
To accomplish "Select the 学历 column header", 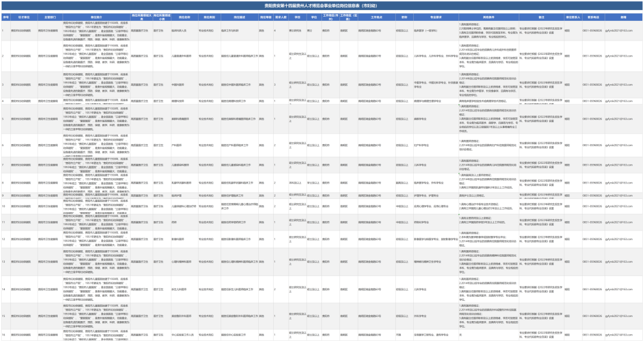I will 298,17.
